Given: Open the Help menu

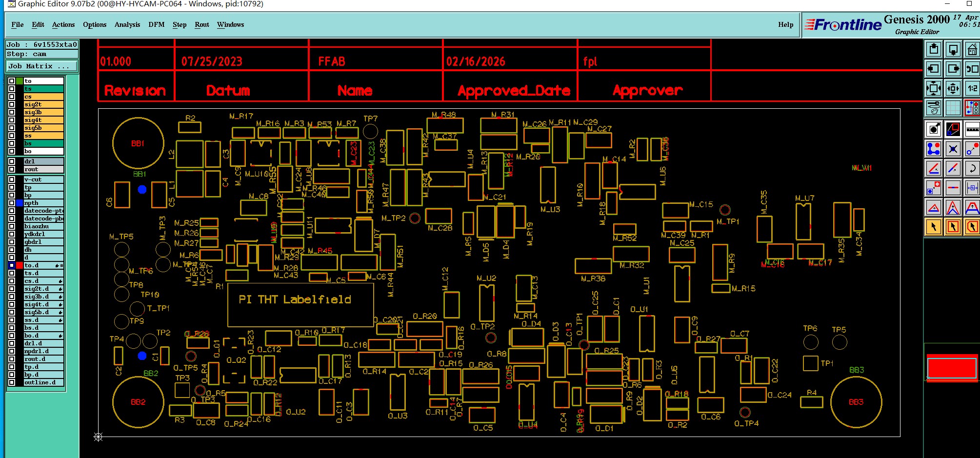Looking at the screenshot, I should point(786,24).
